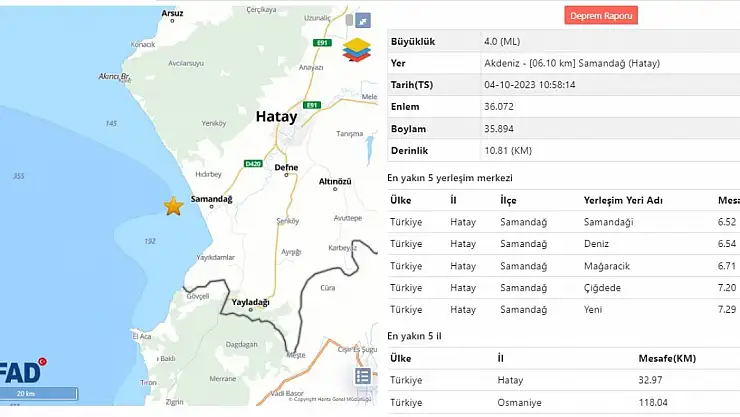Click the 20 km map scale bar

pos(37,394)
